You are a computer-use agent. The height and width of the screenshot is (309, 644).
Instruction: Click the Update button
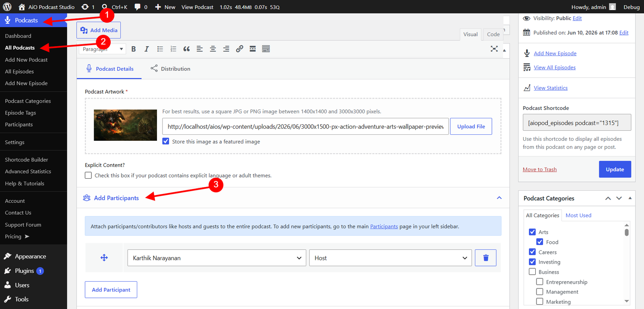click(x=615, y=169)
